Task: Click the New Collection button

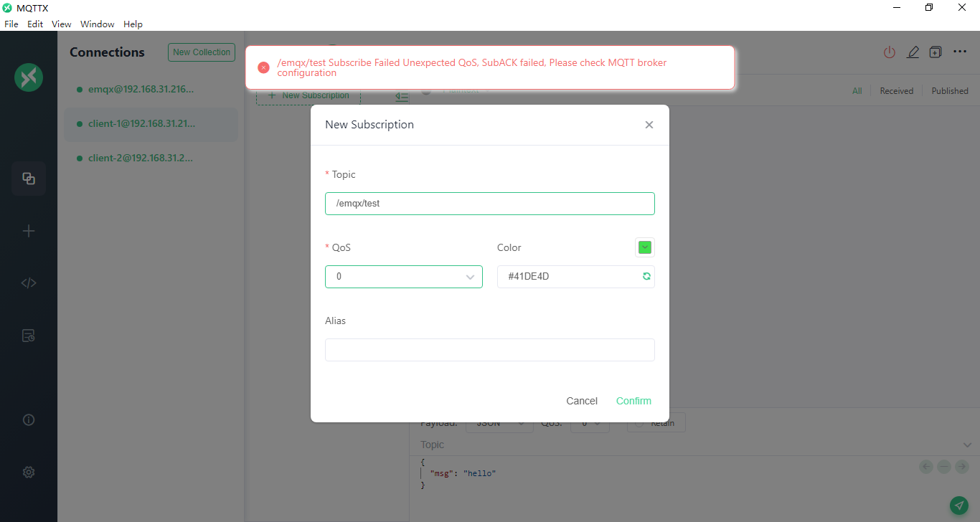Action: (x=202, y=52)
